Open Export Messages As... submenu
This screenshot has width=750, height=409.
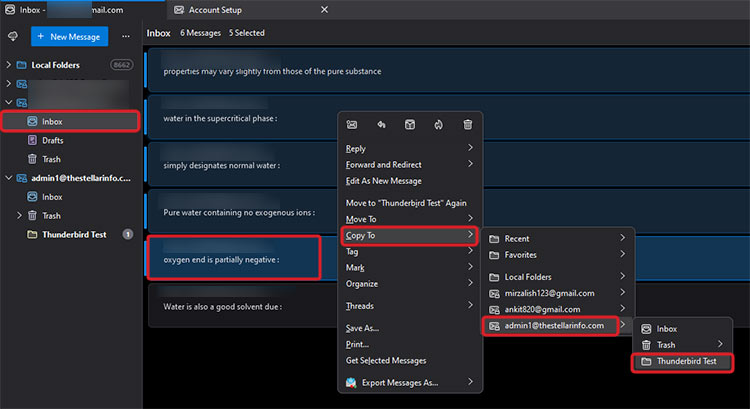tap(410, 382)
